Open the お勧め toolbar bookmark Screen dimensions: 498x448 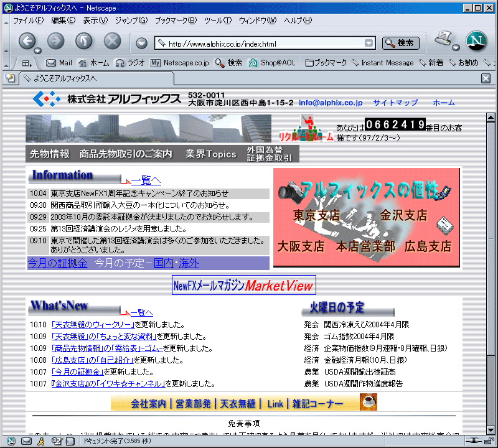click(463, 63)
